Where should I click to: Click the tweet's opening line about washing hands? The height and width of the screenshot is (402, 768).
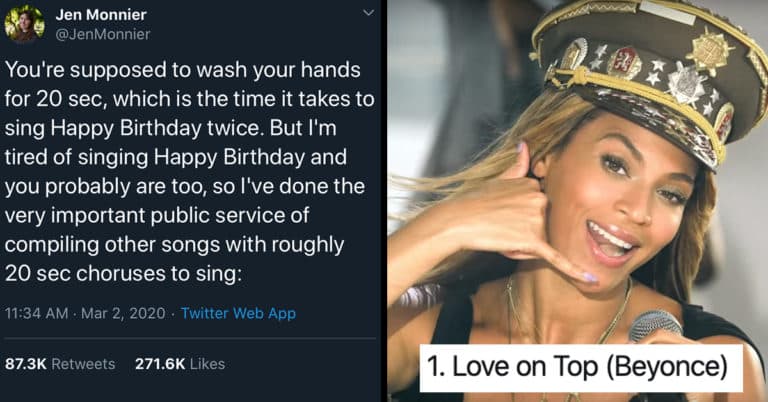pyautogui.click(x=184, y=73)
